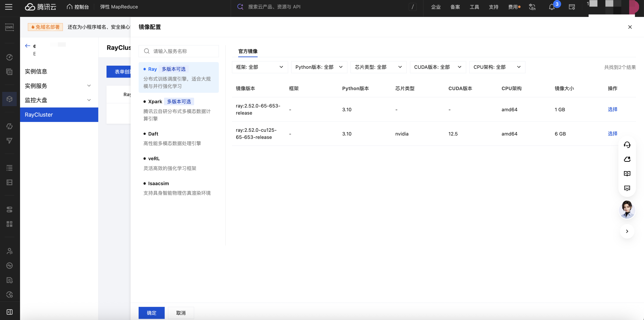Click the AI search icon in top bar
Screen dimensions: 644x320
pos(240,7)
